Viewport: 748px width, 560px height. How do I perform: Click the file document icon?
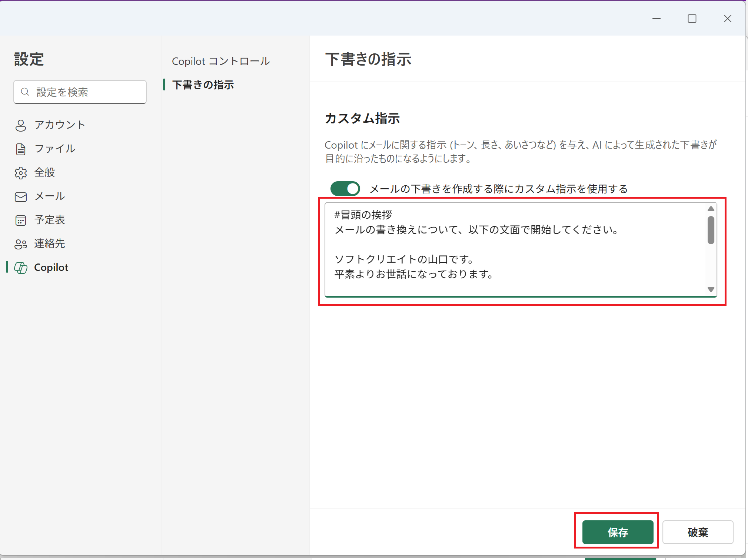click(21, 149)
